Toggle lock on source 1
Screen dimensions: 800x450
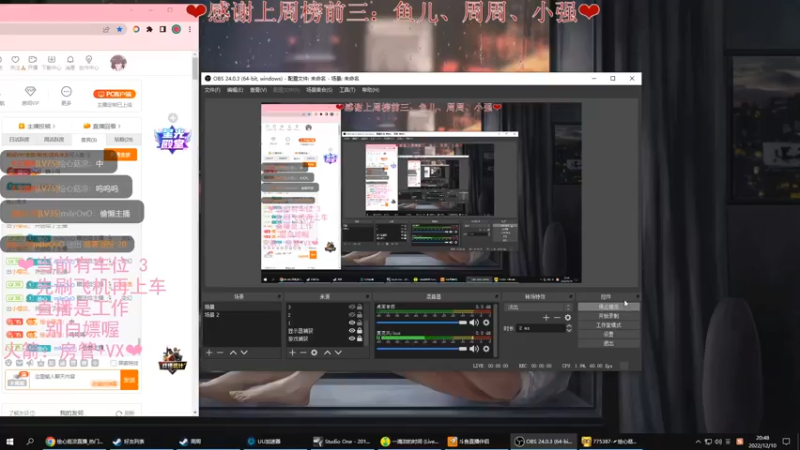click(x=360, y=322)
